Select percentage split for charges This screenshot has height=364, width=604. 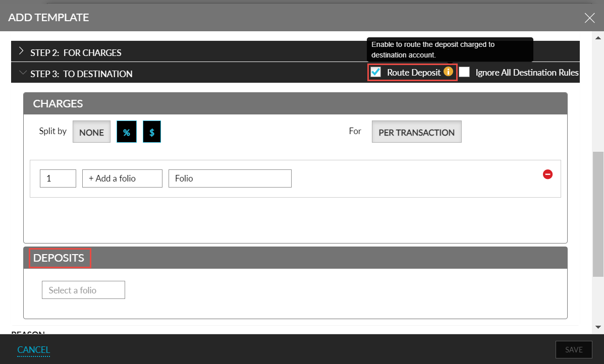point(126,132)
